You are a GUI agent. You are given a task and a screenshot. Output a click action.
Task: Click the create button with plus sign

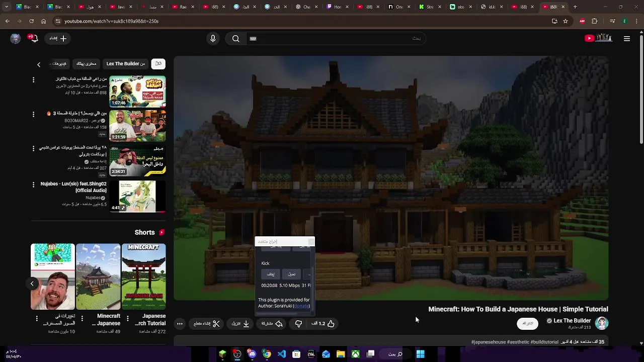(x=58, y=38)
